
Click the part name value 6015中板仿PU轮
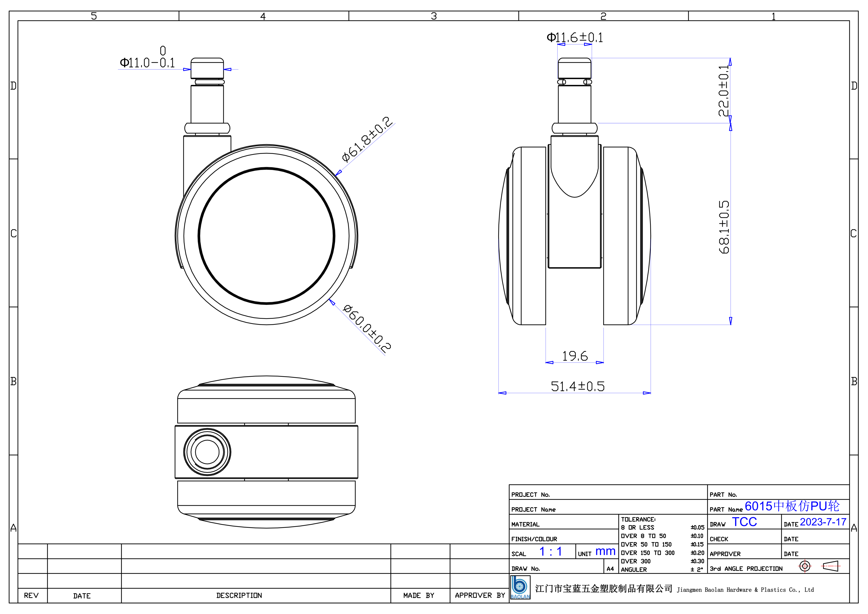click(792, 506)
